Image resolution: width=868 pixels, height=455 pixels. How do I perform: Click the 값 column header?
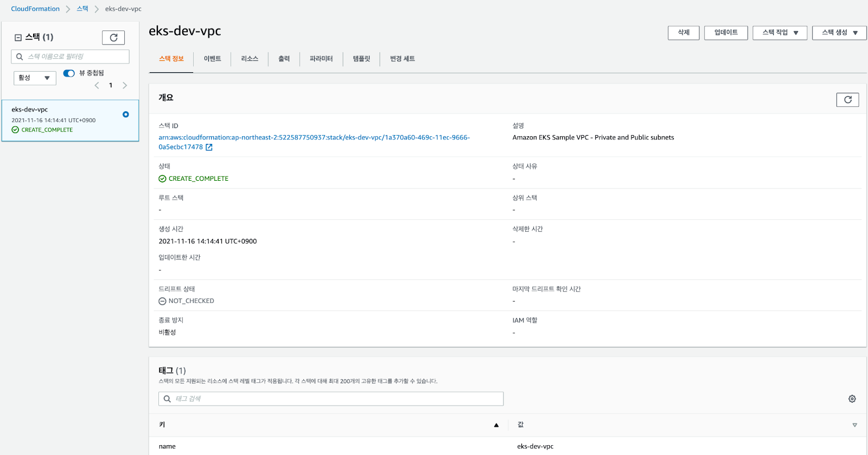coord(520,425)
